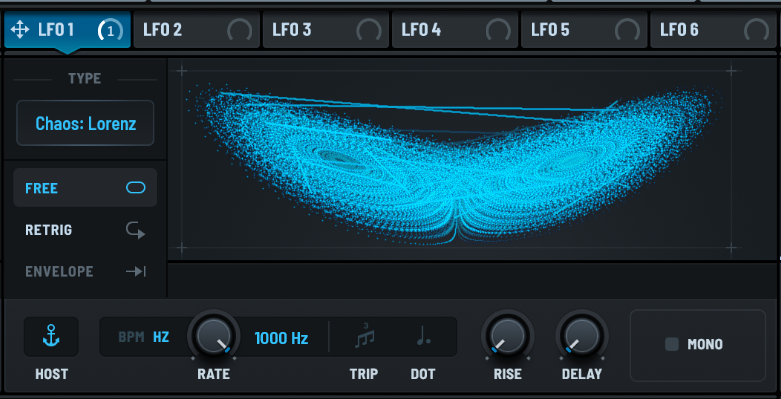
Task: Click the RATE knob
Action: [214, 337]
